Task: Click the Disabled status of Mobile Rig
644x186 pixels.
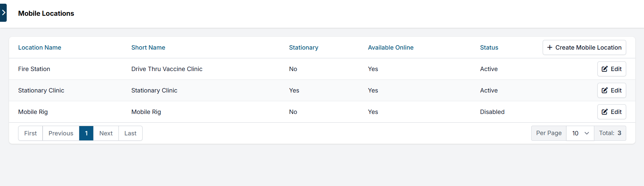Action: pos(492,112)
